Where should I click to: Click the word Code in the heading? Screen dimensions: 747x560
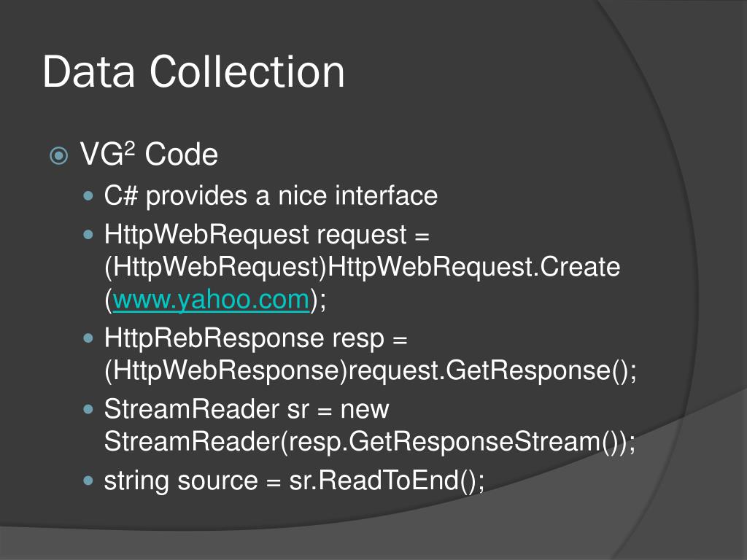(x=181, y=155)
